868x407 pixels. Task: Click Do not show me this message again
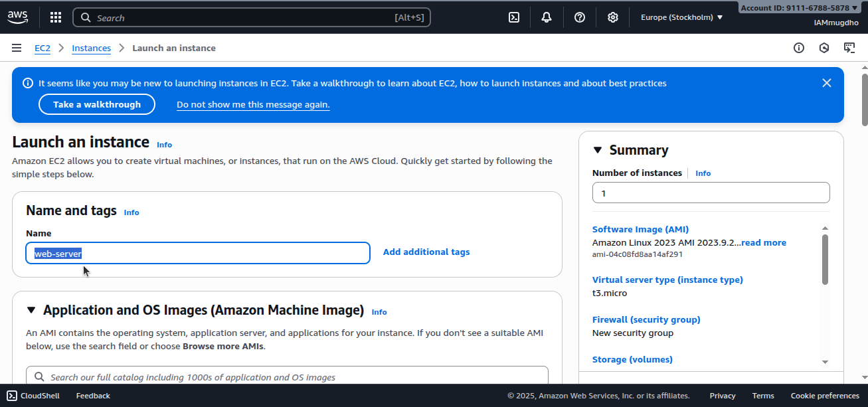click(253, 104)
